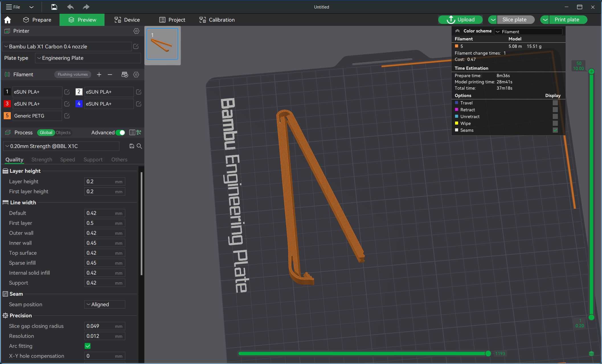The height and width of the screenshot is (364, 602).
Task: Show Retract points in preview
Action: pyautogui.click(x=555, y=110)
